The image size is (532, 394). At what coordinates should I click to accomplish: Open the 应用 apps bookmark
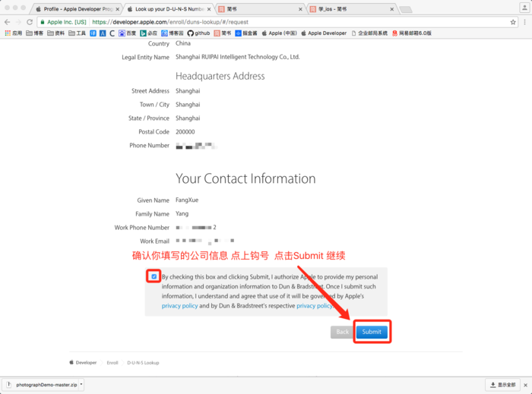click(14, 33)
